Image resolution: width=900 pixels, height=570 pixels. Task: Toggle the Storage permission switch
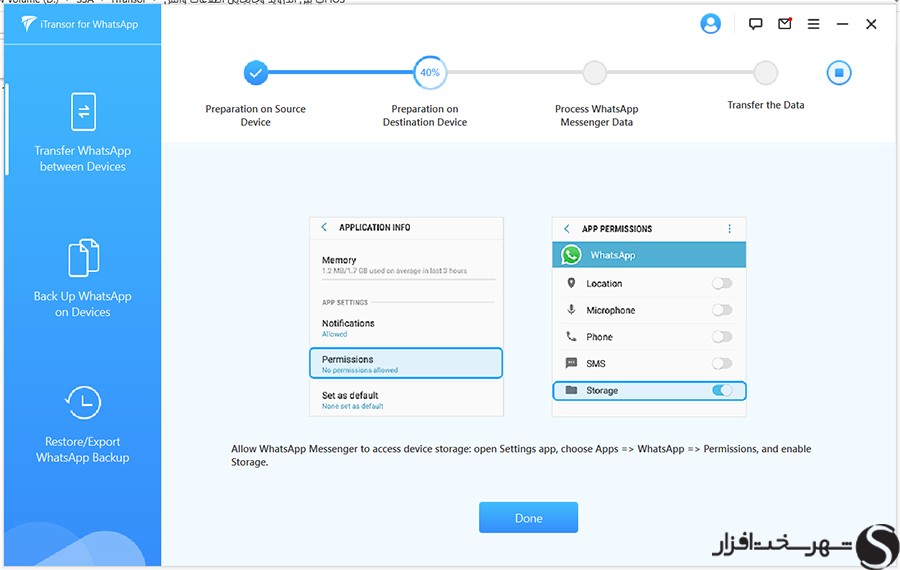pos(722,390)
